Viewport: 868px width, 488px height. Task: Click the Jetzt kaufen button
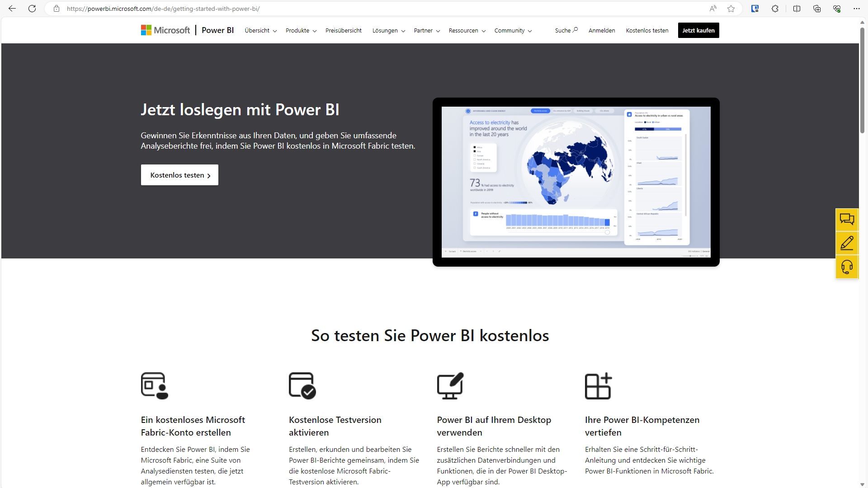[698, 30]
